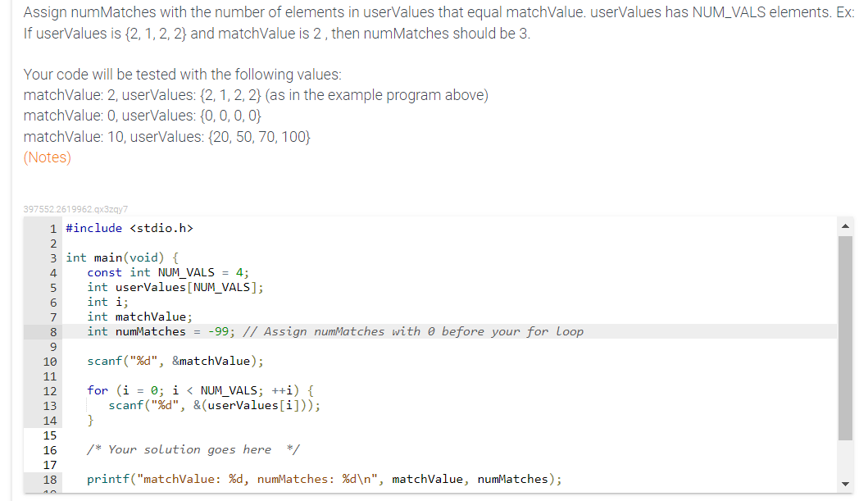The height and width of the screenshot is (501, 868).
Task: Click the for loop header line
Action: coord(201,390)
